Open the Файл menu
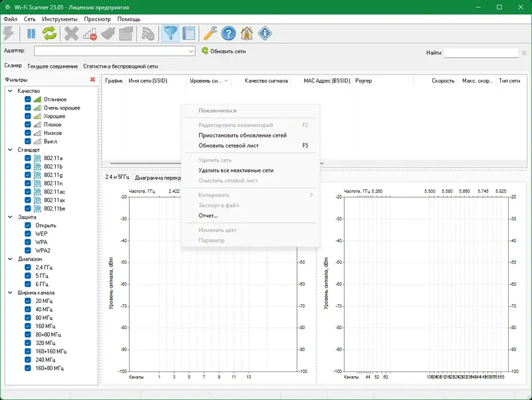Screen dimensions: 532x400 tap(11, 19)
